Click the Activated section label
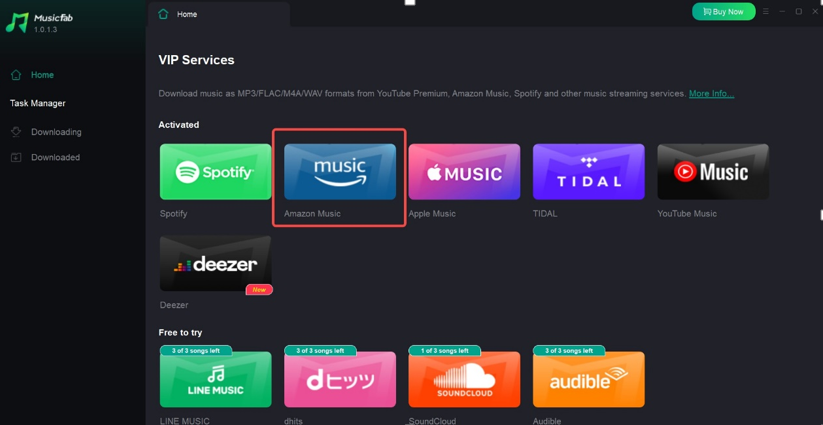The image size is (823, 425). (179, 125)
